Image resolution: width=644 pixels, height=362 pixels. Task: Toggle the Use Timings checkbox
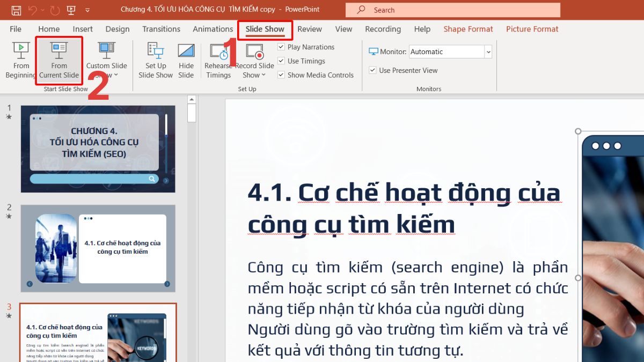281,61
